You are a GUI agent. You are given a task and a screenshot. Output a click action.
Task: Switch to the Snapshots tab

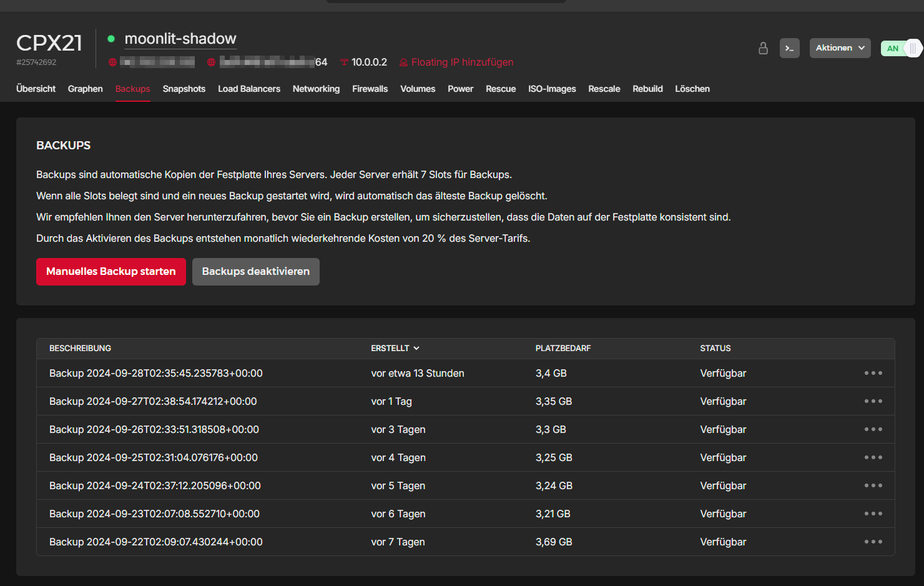pos(184,89)
